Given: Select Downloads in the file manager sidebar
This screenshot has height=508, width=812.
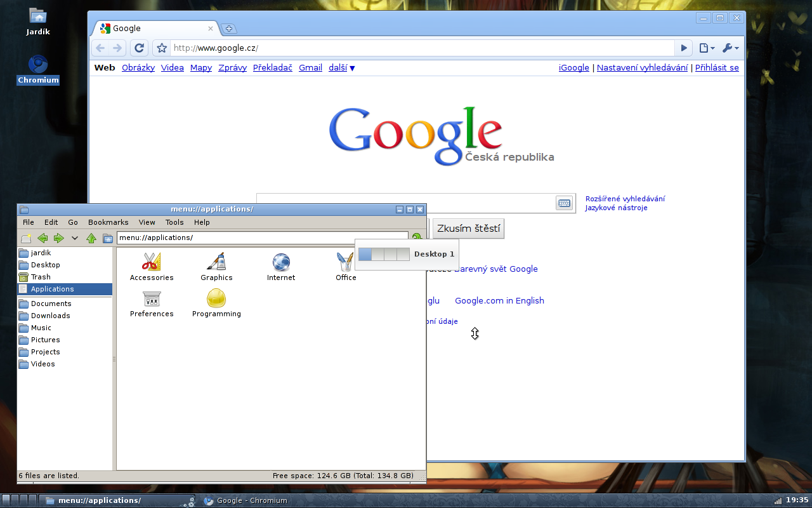Looking at the screenshot, I should tap(65, 316).
